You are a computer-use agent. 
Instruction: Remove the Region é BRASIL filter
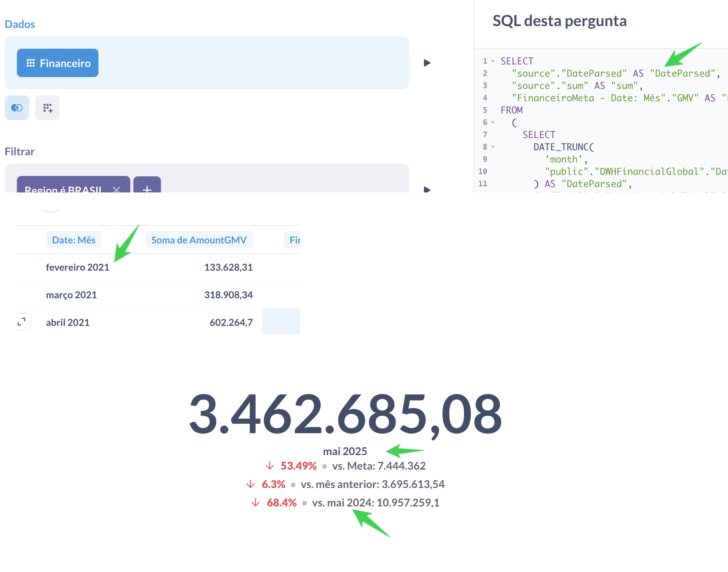click(x=116, y=189)
